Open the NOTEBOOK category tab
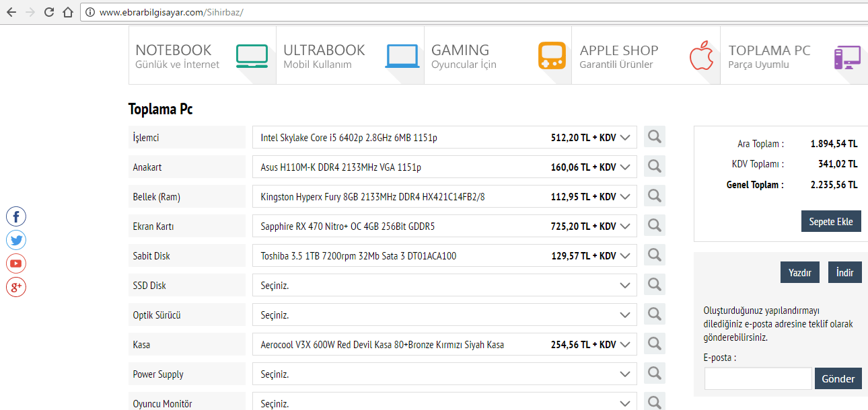The width and height of the screenshot is (868, 410). [203, 56]
